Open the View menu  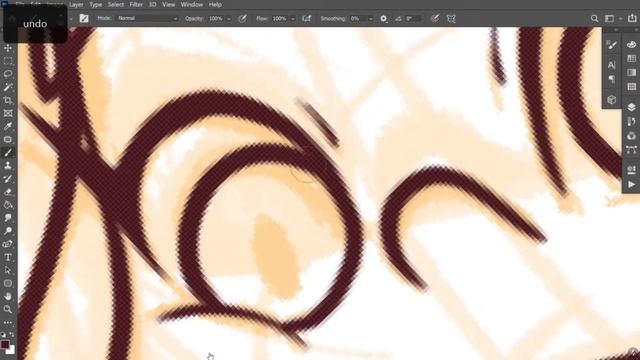(168, 4)
